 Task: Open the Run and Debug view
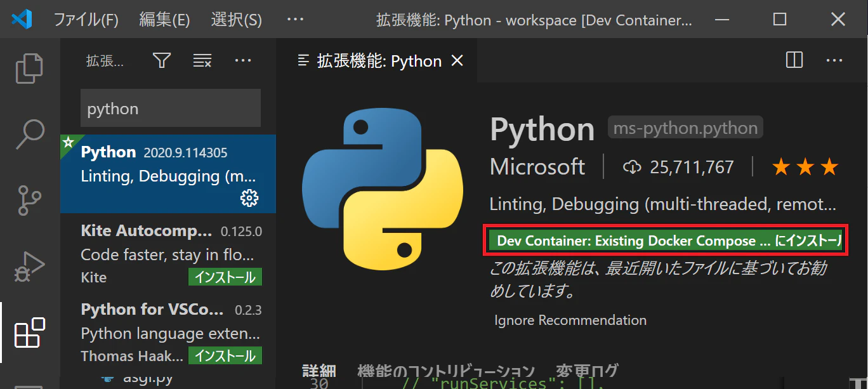pos(30,267)
